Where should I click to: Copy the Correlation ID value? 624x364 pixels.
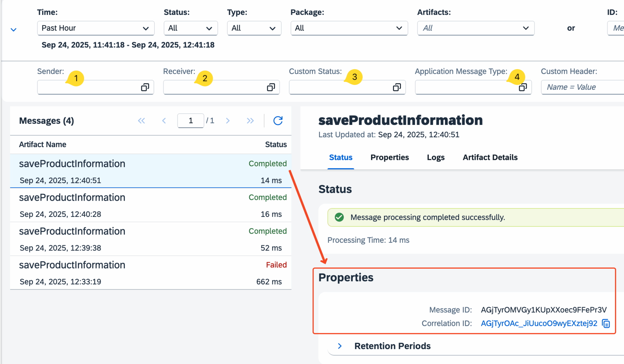[x=606, y=323]
